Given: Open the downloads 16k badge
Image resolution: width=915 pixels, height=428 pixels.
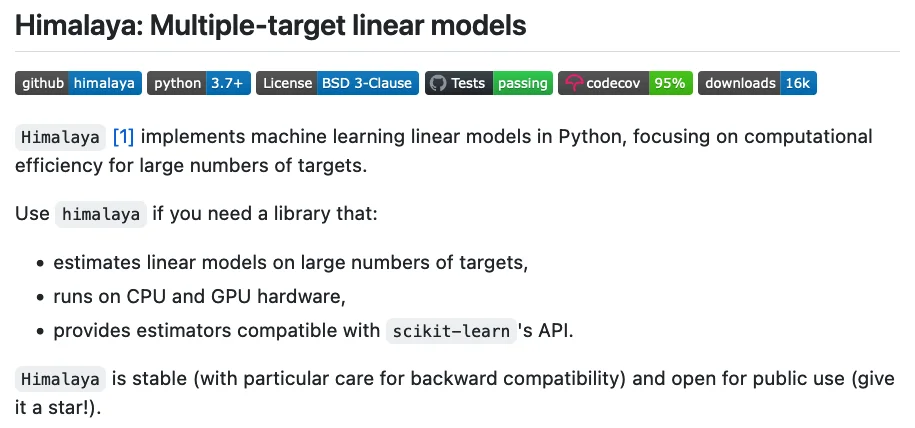Looking at the screenshot, I should pos(757,84).
